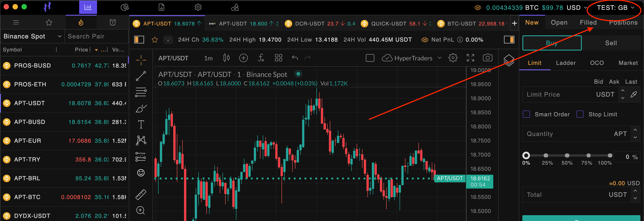Image resolution: width=644 pixels, height=221 pixels.
Task: Select the Ladder order type tab
Action: (x=566, y=63)
